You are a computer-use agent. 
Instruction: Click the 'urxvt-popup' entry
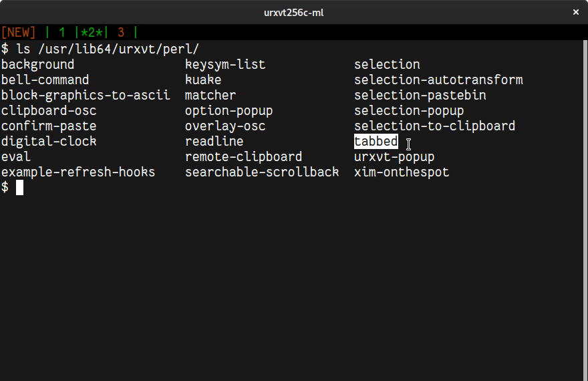[394, 157]
